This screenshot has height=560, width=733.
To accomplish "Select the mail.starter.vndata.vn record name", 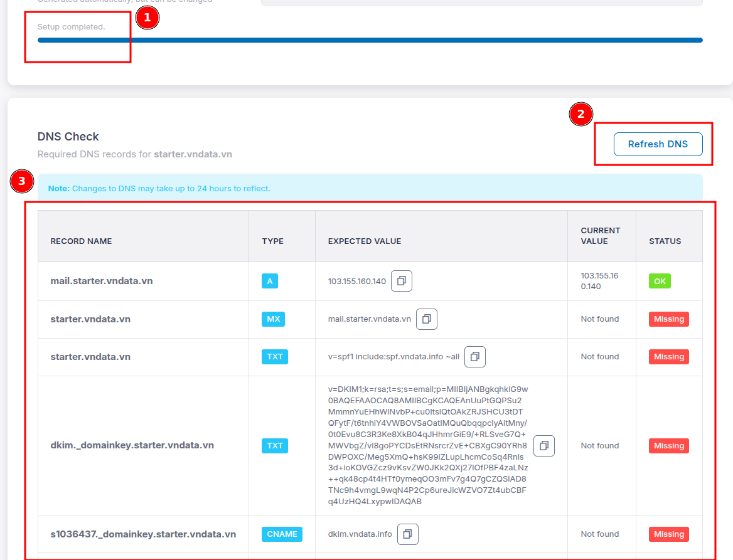I will (102, 281).
